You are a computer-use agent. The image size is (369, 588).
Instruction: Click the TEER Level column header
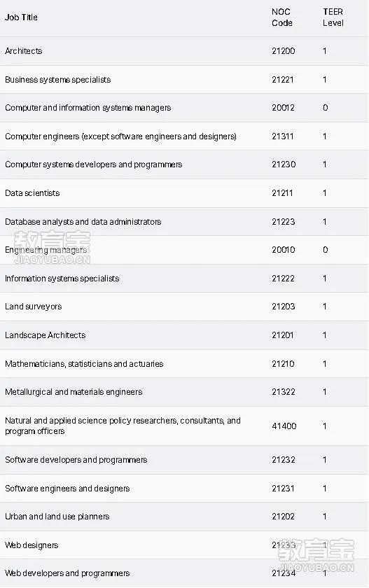pos(333,17)
